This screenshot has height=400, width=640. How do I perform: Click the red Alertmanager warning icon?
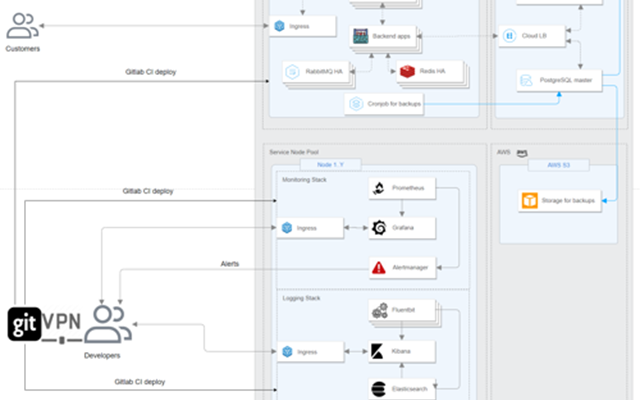(379, 268)
